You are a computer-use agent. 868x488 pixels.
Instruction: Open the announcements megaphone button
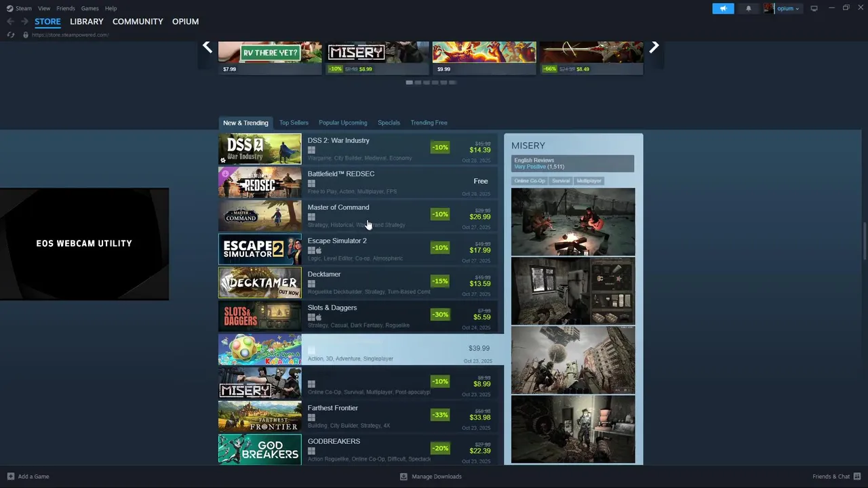click(x=723, y=8)
